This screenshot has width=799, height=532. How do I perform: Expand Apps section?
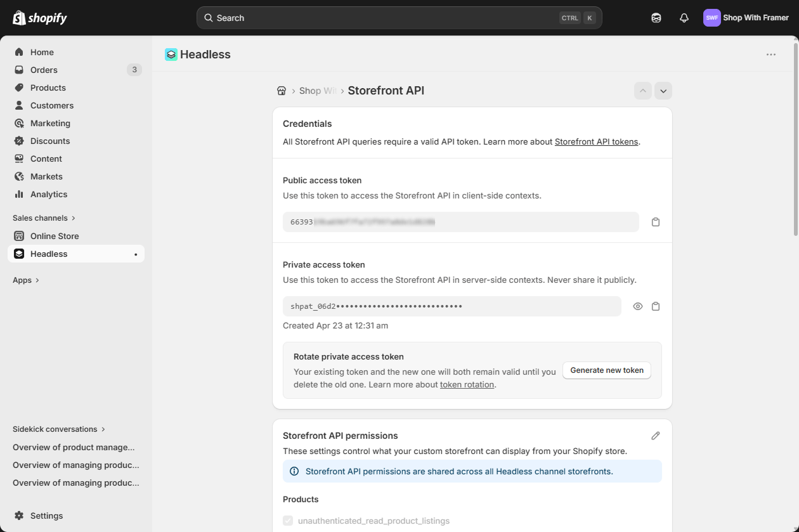(26, 280)
